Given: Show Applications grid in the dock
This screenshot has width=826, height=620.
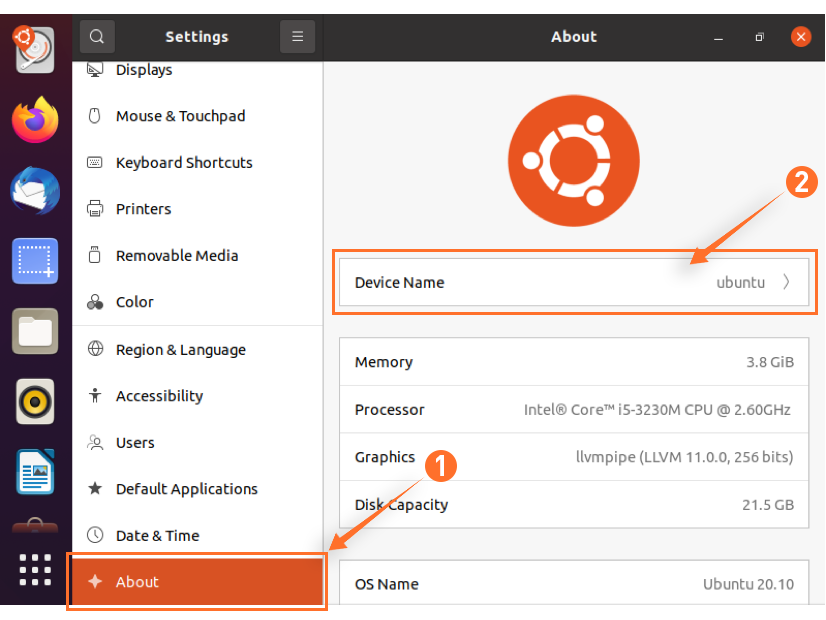Looking at the screenshot, I should tap(35, 569).
